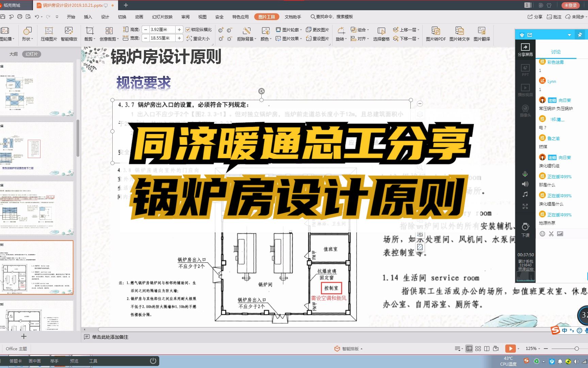The width and height of the screenshot is (588, 368).
Task: Click Picture to PDF (图片转PDF) icon
Action: coord(436,34)
